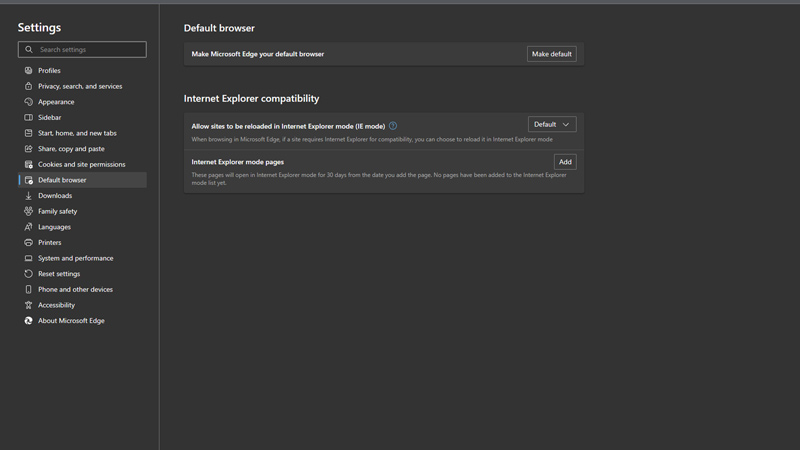Click the Printers icon
This screenshot has height=450, width=800.
pos(29,242)
